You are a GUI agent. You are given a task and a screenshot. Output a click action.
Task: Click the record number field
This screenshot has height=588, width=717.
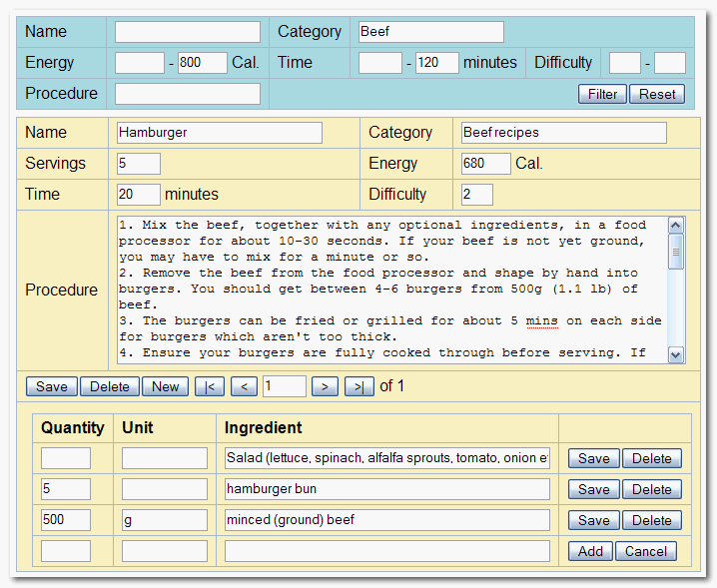(x=285, y=386)
